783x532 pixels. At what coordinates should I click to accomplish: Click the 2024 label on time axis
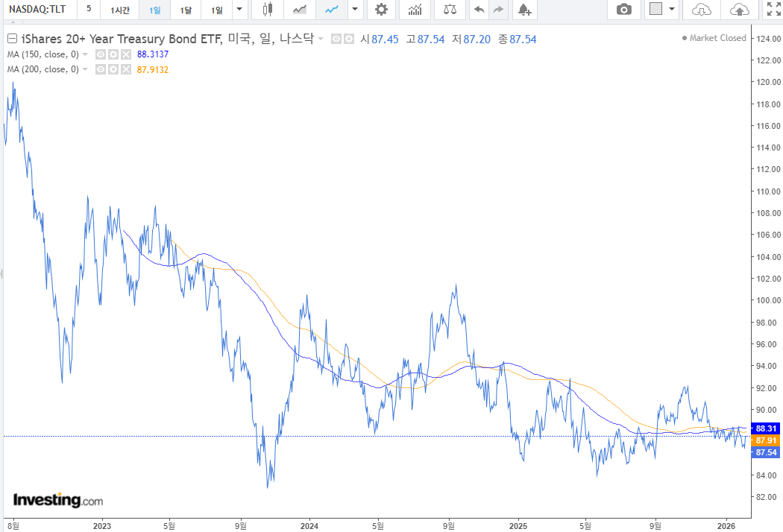[309, 526]
